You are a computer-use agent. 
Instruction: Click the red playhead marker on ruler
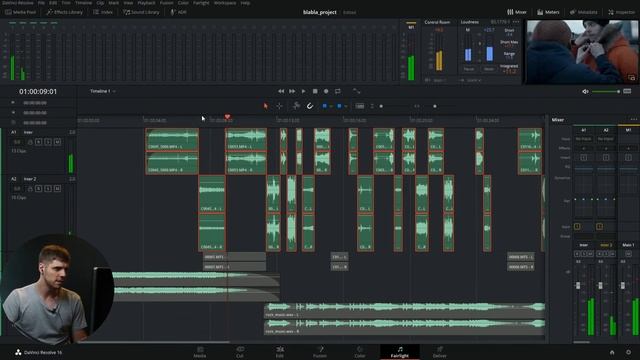(x=227, y=117)
